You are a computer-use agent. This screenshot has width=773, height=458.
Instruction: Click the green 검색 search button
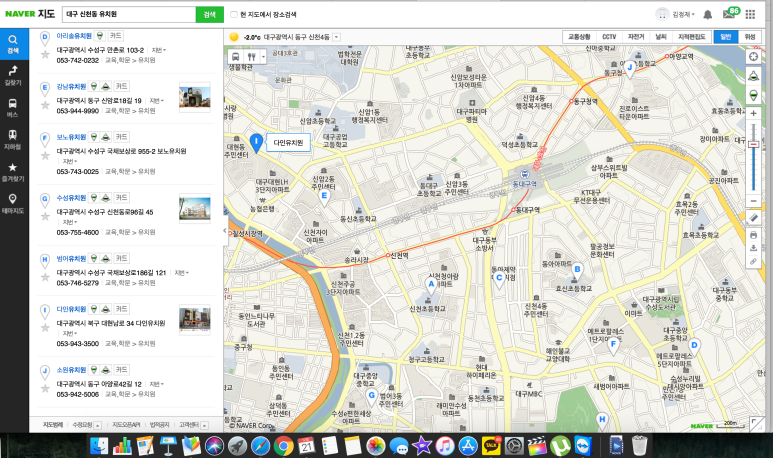coord(210,14)
